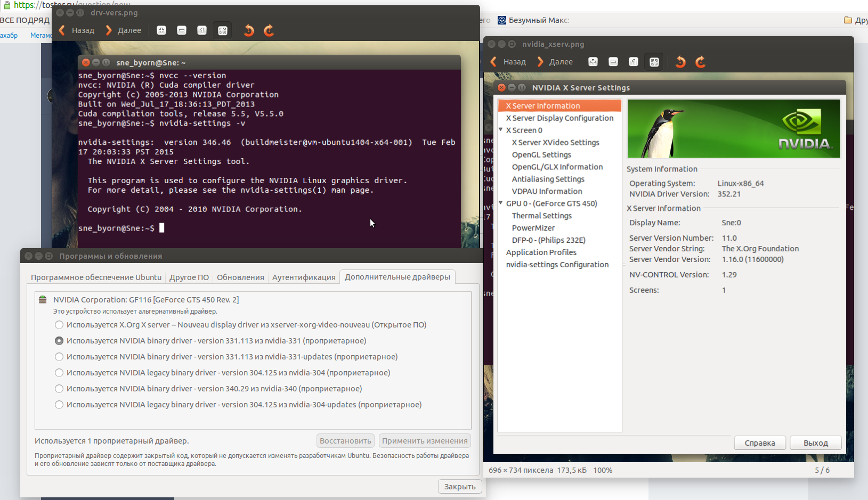Click the NVIDIA penguin banner image
The height and width of the screenshot is (500, 868).
pos(734,129)
